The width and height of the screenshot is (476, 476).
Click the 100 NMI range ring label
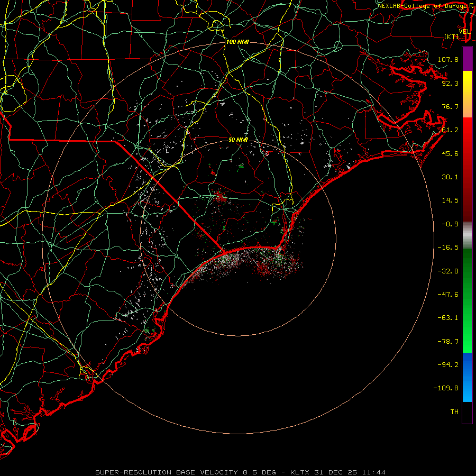(x=237, y=42)
